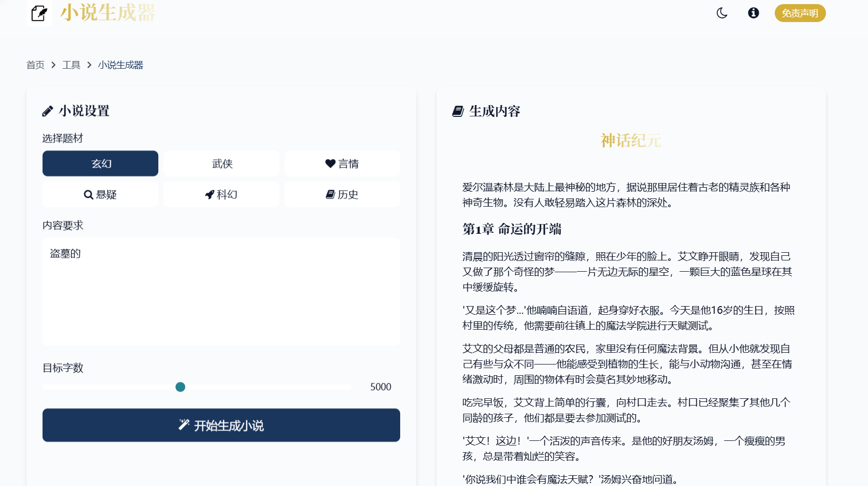
Task: Choose 科幻 genre with rocket icon
Action: coord(221,195)
